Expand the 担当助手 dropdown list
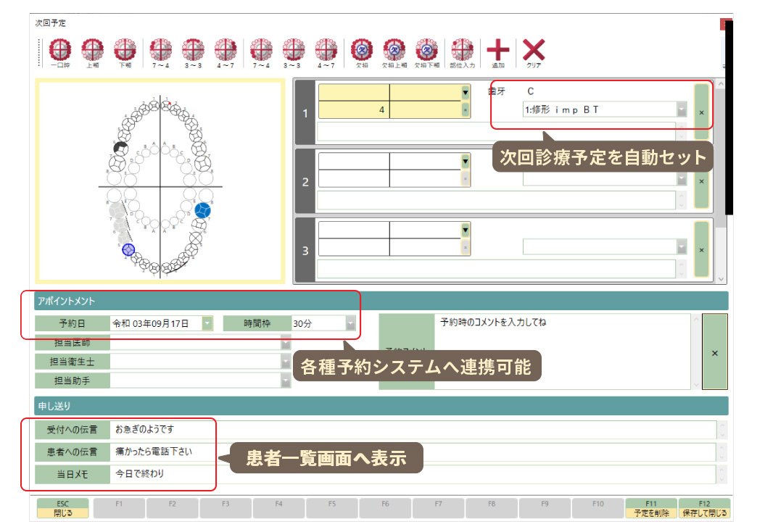765x532 pixels. point(285,380)
